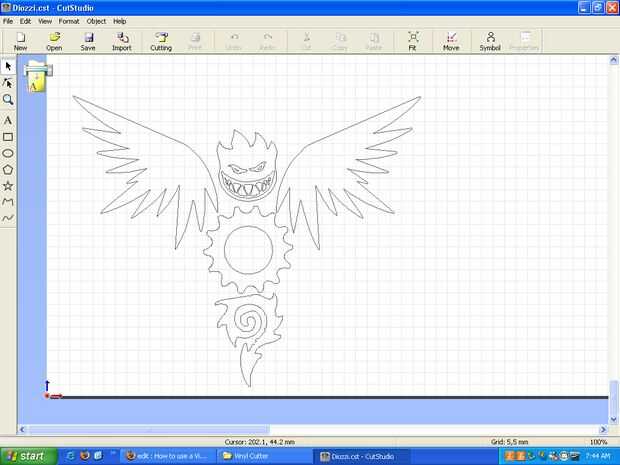Open the Format menu
This screenshot has width=620, height=465.
point(69,21)
